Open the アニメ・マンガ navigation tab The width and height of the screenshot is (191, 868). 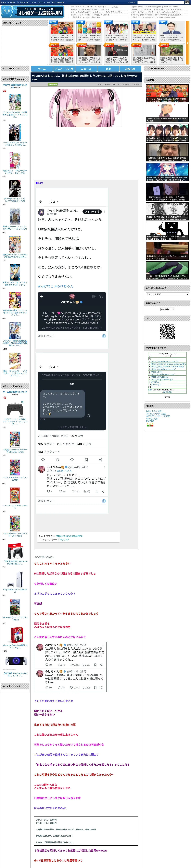click(x=64, y=69)
